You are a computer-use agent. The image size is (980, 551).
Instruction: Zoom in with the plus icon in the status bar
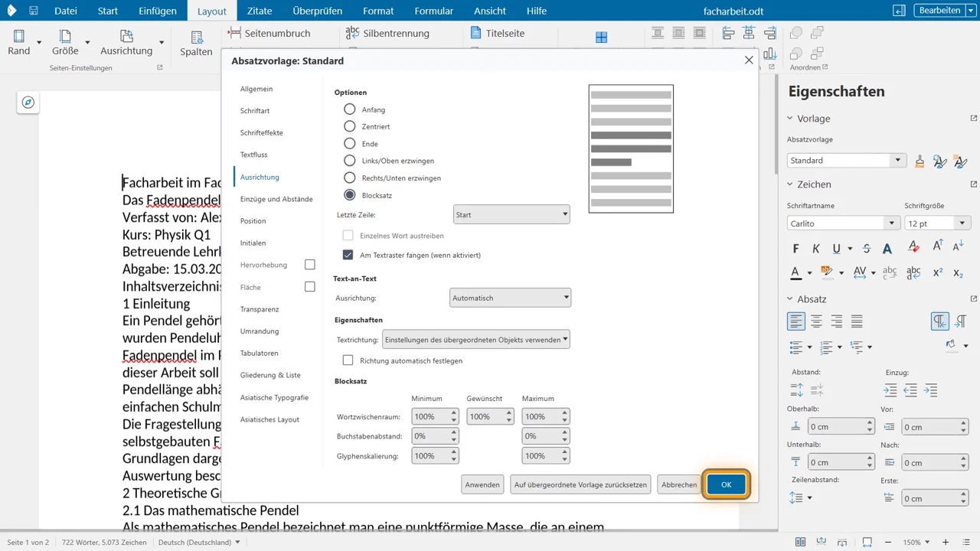946,542
